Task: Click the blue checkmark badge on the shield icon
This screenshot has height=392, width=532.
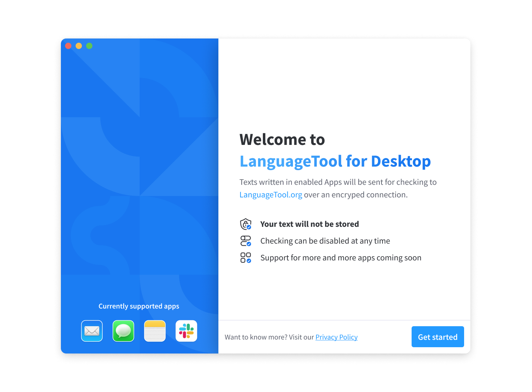Action: [248, 227]
